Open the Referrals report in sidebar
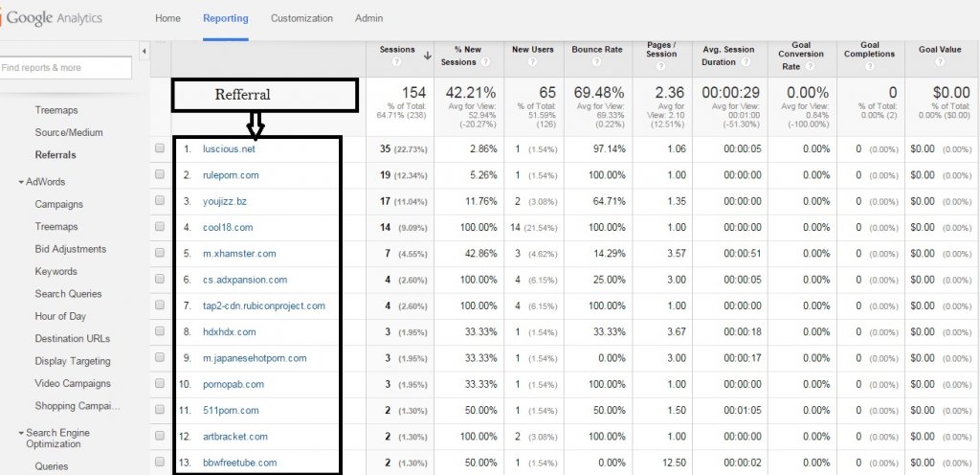This screenshot has height=475, width=980. [x=56, y=155]
